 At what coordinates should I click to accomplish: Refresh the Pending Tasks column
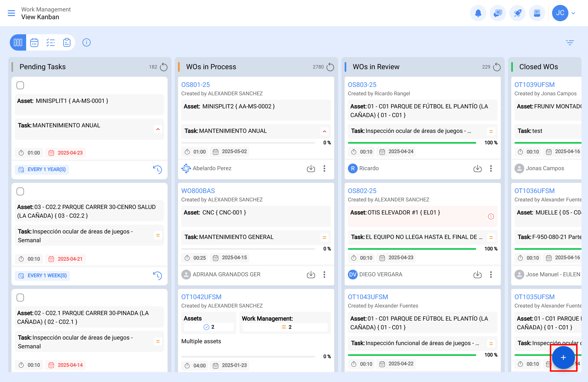[164, 67]
